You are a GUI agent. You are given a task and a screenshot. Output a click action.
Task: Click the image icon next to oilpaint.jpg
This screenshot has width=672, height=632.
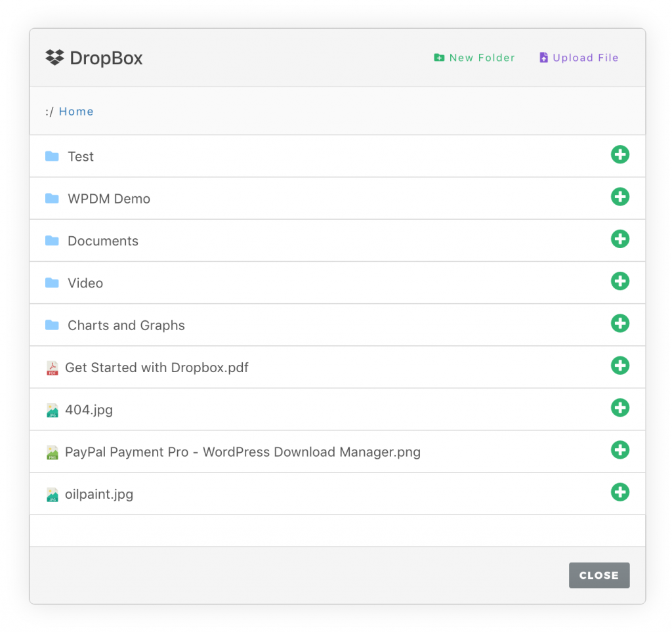coord(52,494)
